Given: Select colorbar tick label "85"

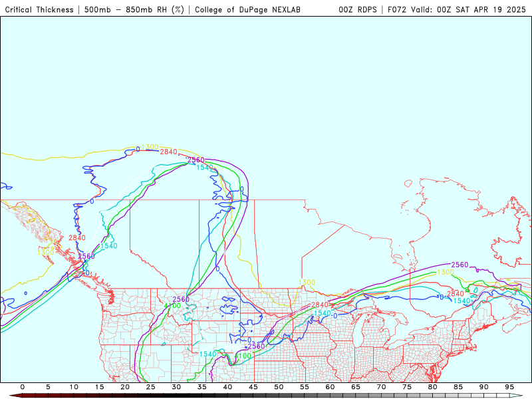Looking at the screenshot, I should 458,387.
